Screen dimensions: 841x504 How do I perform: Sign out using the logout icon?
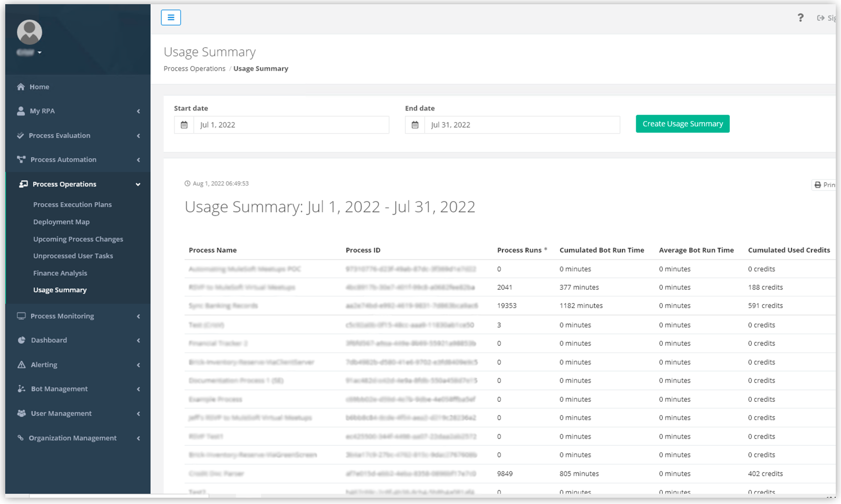822,17
